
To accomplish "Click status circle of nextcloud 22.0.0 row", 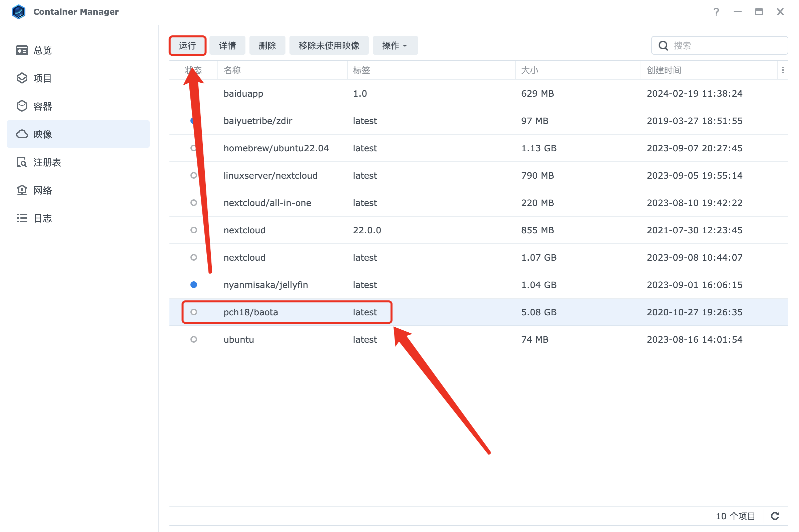I will click(193, 230).
